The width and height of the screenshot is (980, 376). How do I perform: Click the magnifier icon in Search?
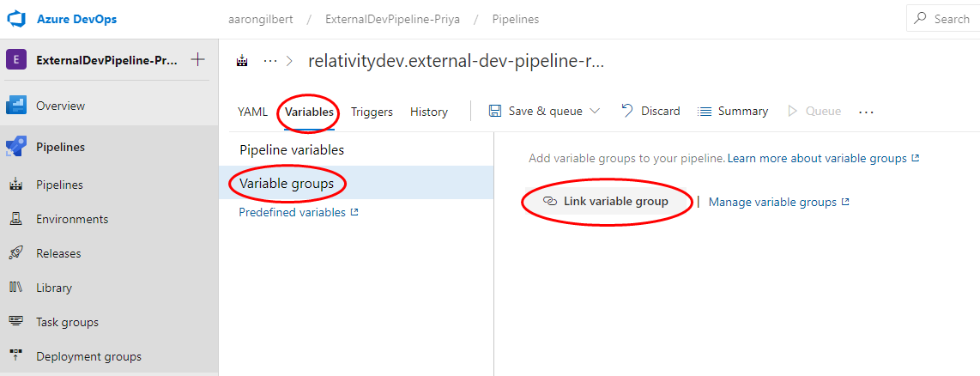pos(921,19)
